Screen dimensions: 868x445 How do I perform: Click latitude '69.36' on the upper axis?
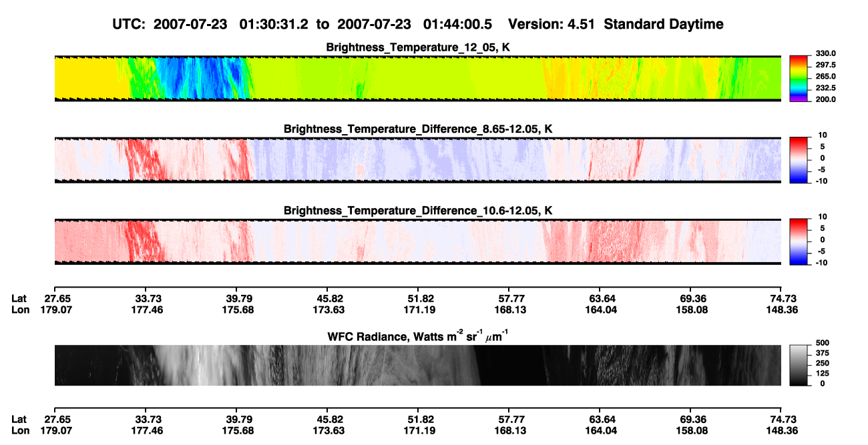click(x=692, y=298)
